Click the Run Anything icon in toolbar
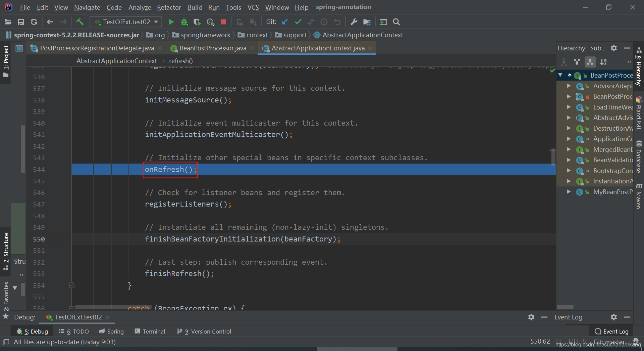The width and height of the screenshot is (644, 351). (x=383, y=22)
